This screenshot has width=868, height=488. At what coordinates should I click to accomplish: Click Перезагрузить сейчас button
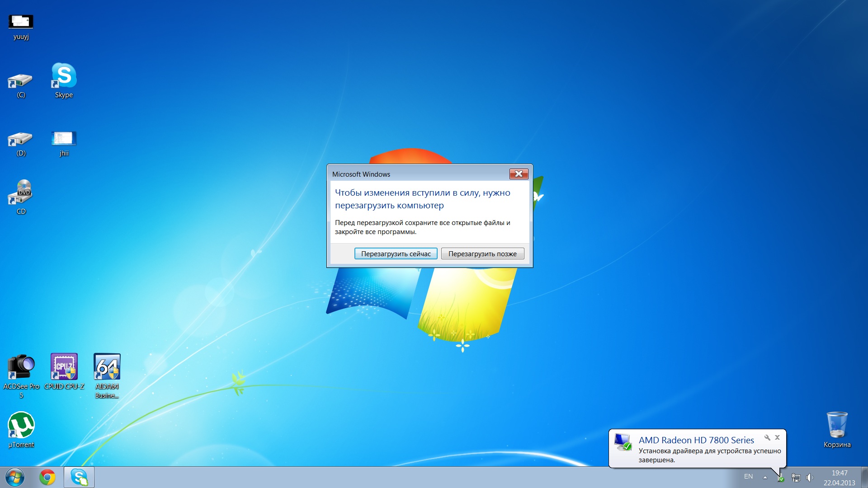tap(396, 254)
